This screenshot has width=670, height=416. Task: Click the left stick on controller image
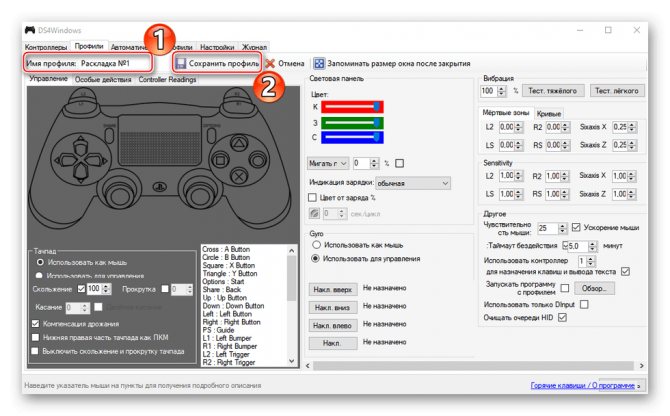tap(119, 194)
